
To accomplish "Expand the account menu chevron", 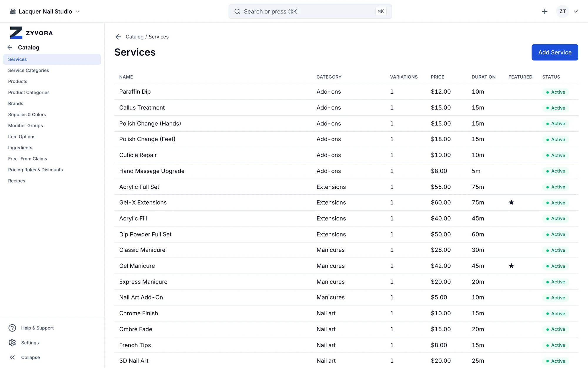I will click(x=576, y=11).
